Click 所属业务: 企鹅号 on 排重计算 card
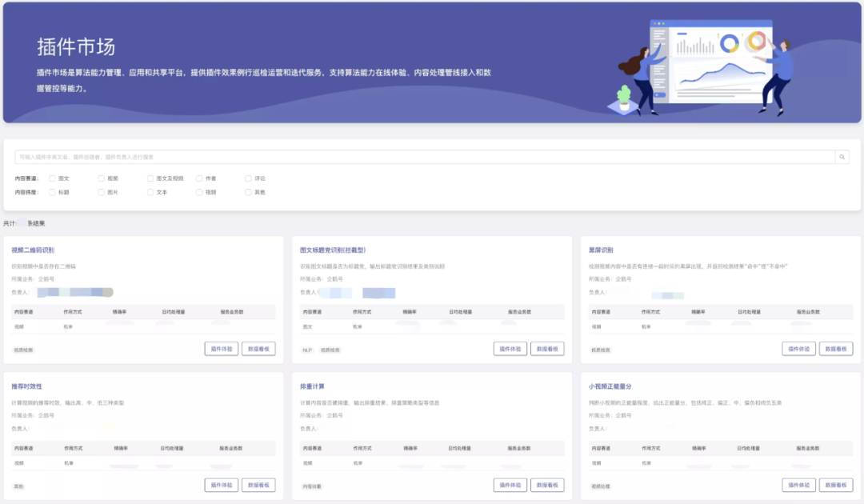This screenshot has height=504, width=864. 322,416
